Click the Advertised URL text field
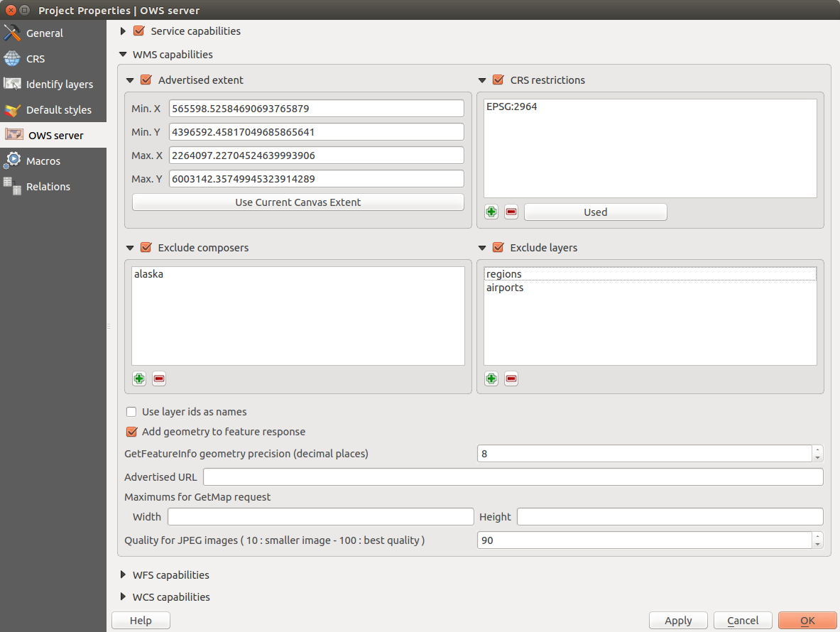Image resolution: width=840 pixels, height=632 pixels. pyautogui.click(x=513, y=477)
